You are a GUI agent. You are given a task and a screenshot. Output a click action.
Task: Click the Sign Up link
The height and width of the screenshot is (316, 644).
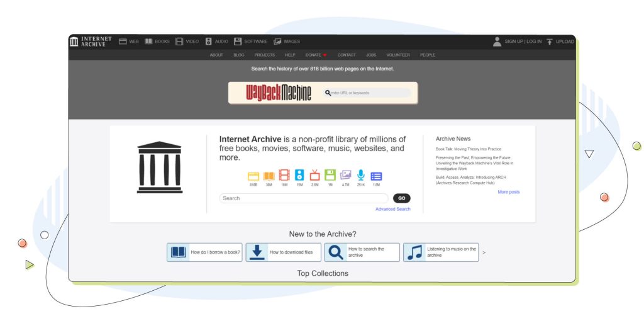pos(514,42)
